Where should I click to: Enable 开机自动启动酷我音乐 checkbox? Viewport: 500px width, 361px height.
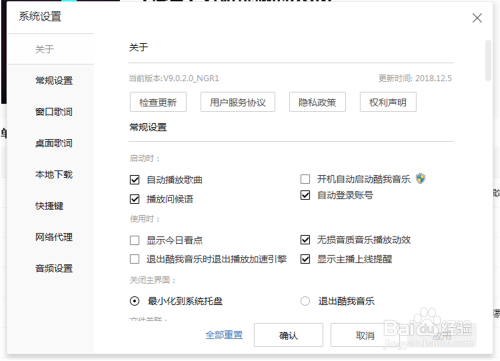point(305,179)
